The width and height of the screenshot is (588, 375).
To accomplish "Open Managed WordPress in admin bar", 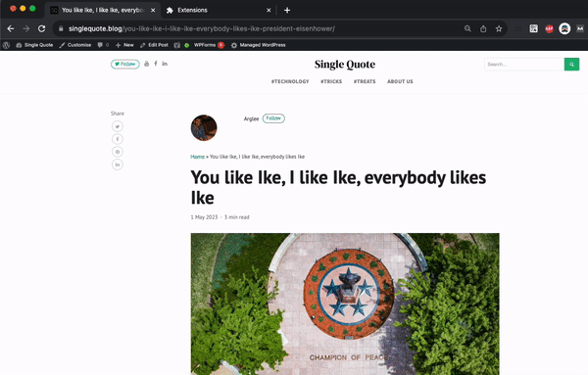I will (259, 45).
